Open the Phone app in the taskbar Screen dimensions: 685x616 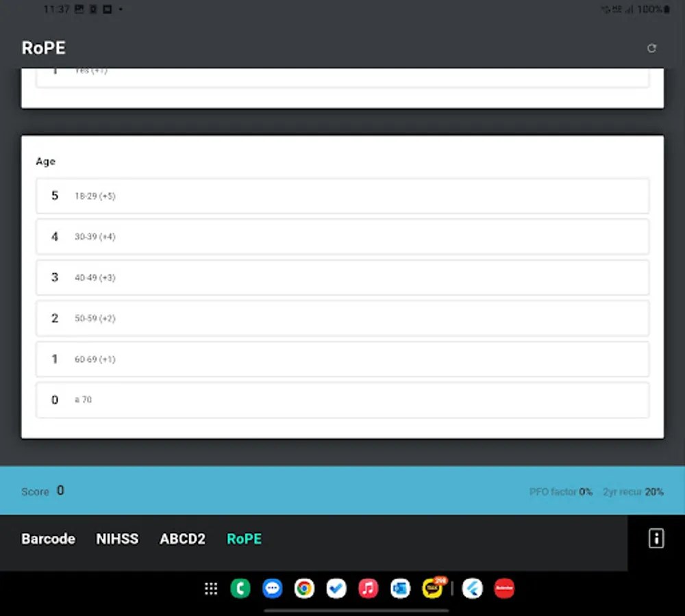click(240, 588)
